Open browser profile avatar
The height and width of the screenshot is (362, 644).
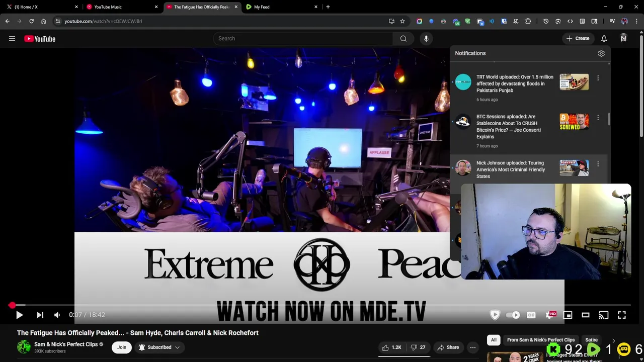click(x=624, y=21)
